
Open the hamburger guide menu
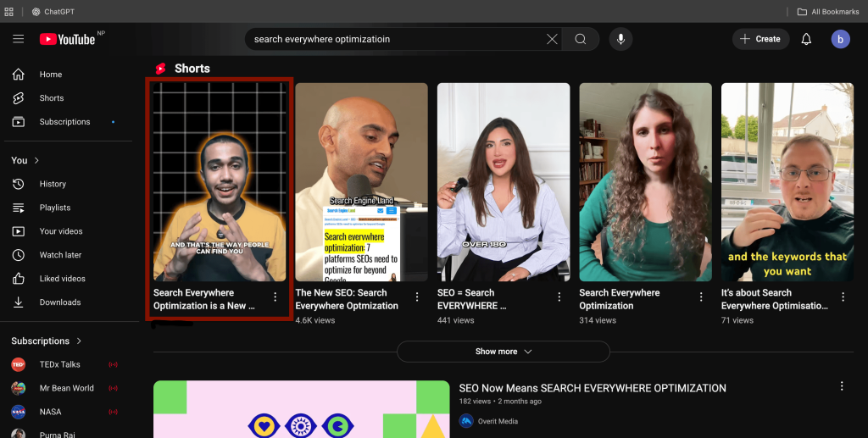(19, 39)
